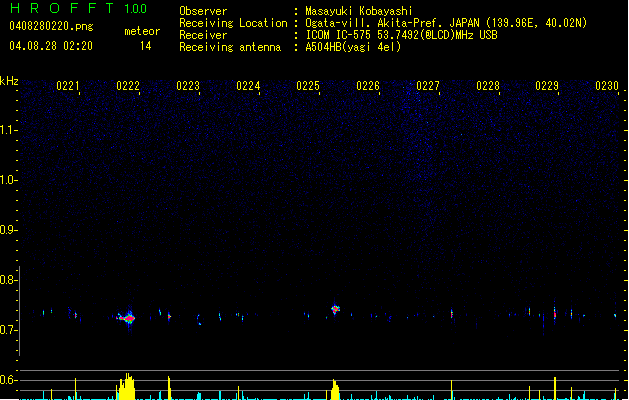
Task: Click receiver value ICOM IC-575 53.7492 MHz USB
Action: tap(402, 35)
